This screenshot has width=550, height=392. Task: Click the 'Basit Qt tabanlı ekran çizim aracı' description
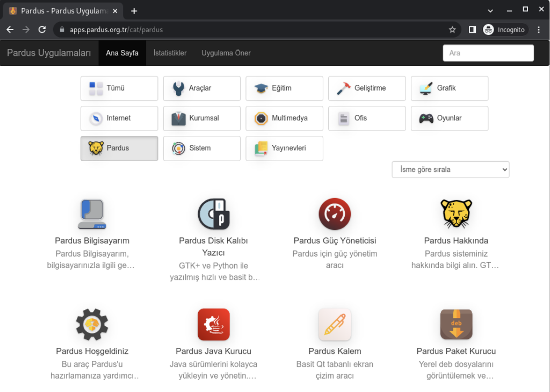335,370
